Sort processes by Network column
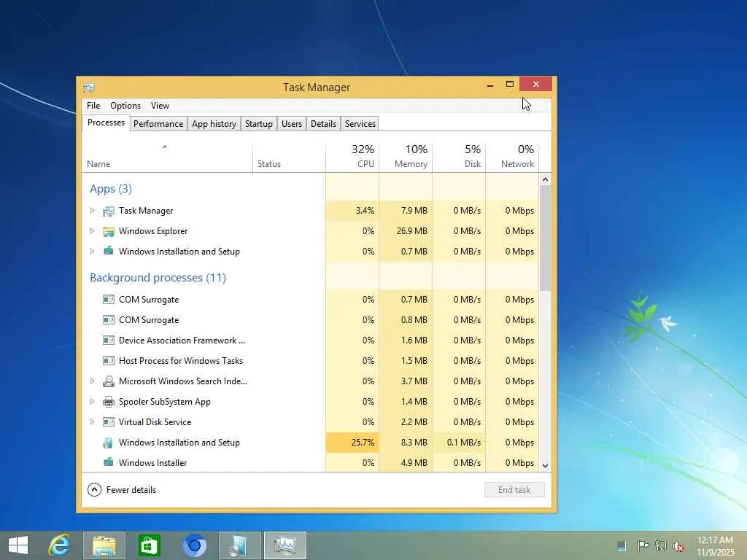 point(512,157)
